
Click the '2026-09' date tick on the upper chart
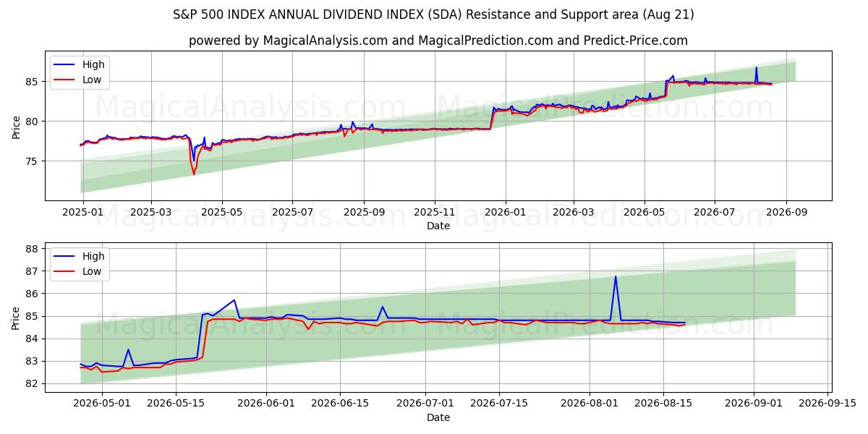(x=786, y=213)
